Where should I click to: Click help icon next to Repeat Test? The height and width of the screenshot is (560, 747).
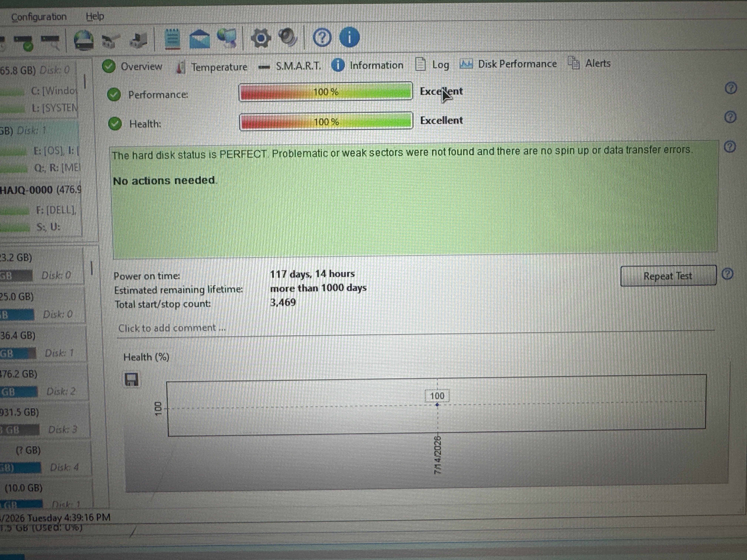coord(727,274)
